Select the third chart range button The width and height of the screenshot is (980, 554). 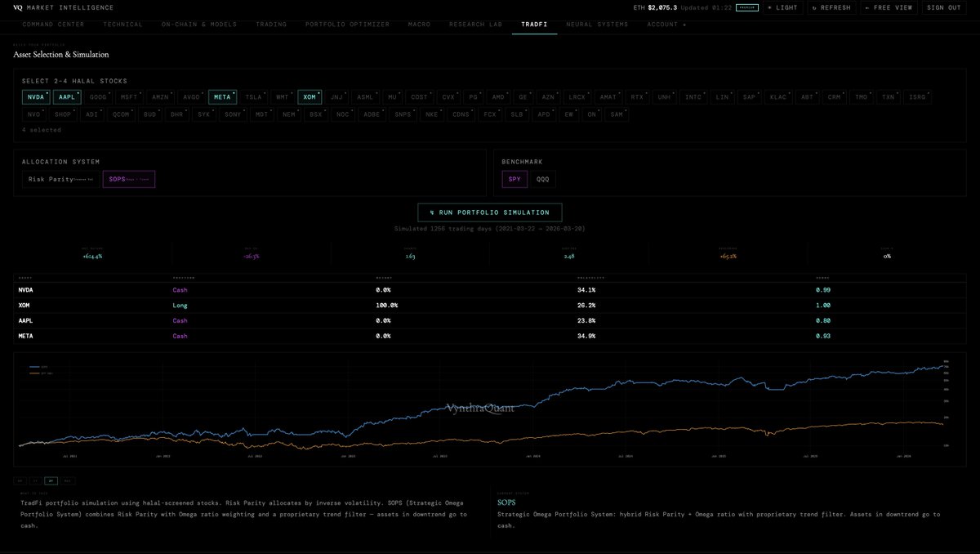point(51,480)
